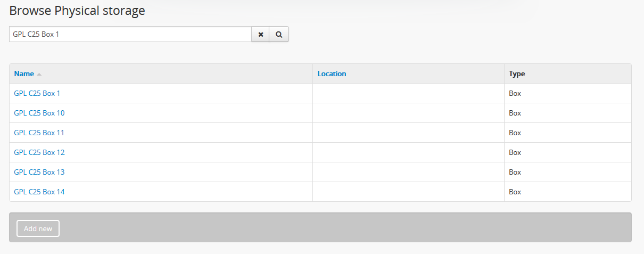The image size is (644, 254).
Task: Open the GPL C25 Box 10 link
Action: click(39, 113)
